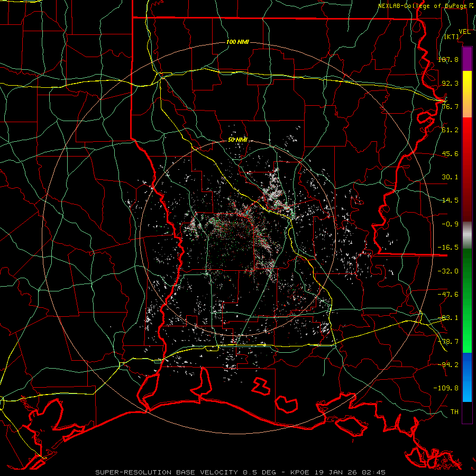Viewport: 476px width, 476px height.
Task: Select the 14.5 scale value
Action: point(450,200)
